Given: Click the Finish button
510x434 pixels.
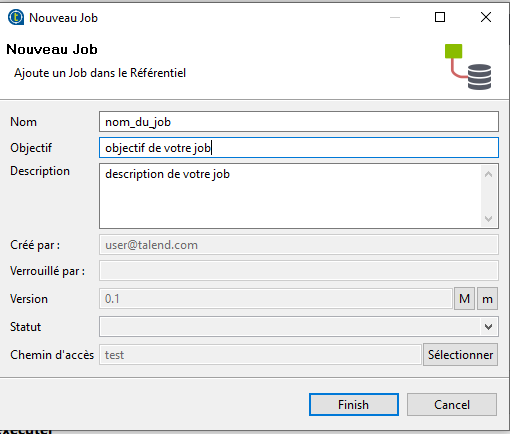Looking at the screenshot, I should pos(354,405).
